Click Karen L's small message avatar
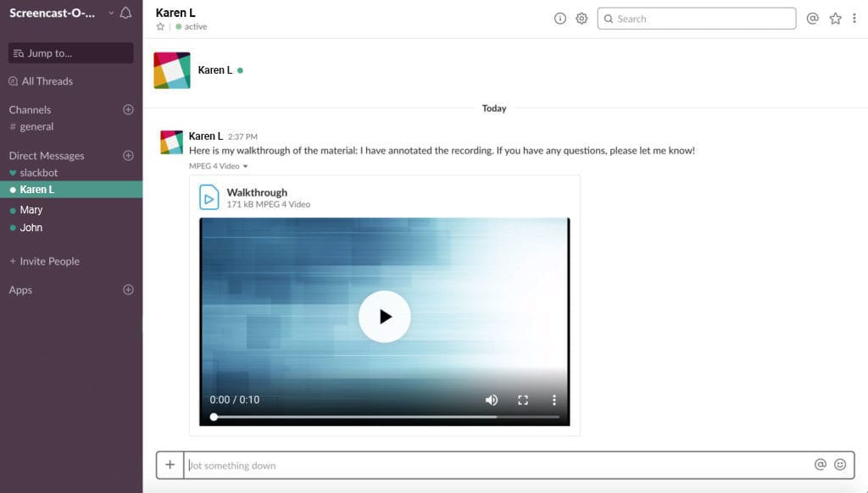This screenshot has width=868, height=493. 171,142
